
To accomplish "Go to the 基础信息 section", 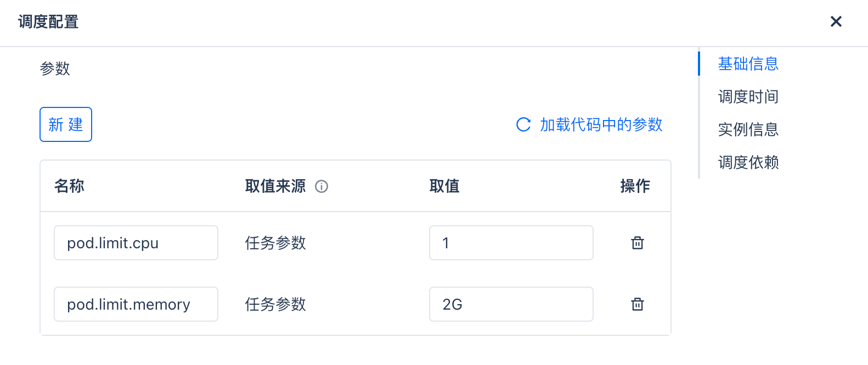I will (x=748, y=64).
